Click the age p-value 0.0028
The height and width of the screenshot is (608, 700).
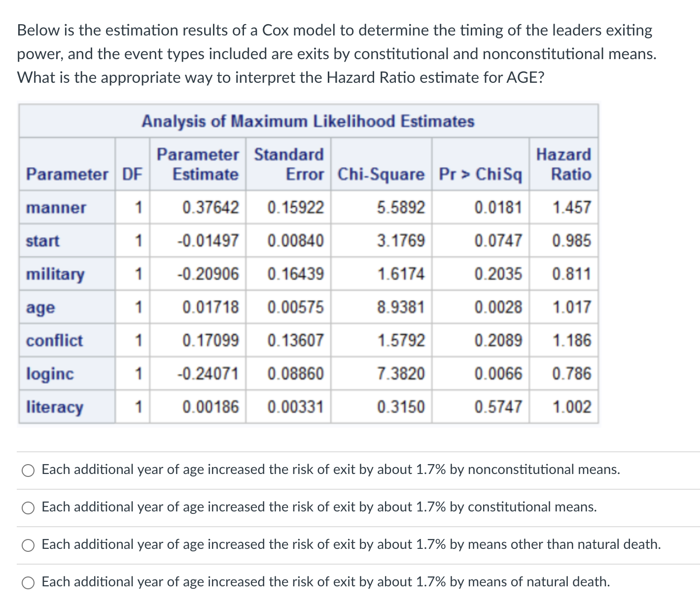click(498, 307)
